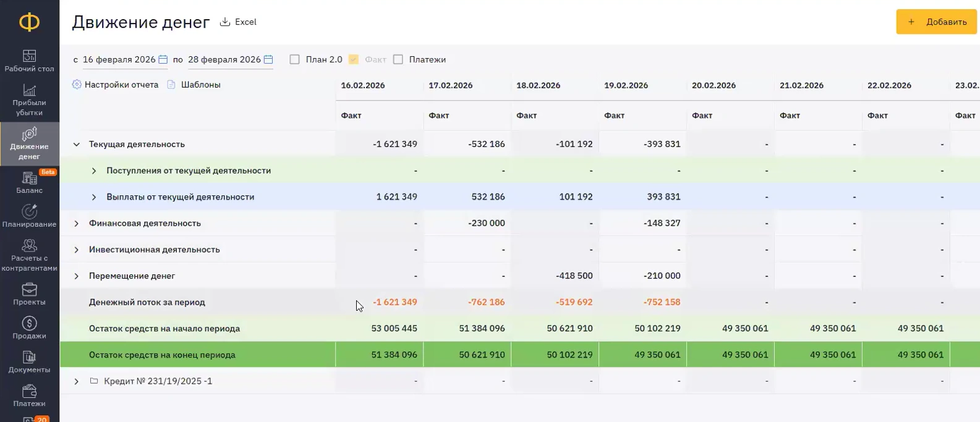Expand the Финансовая деятельность row

coord(77,223)
